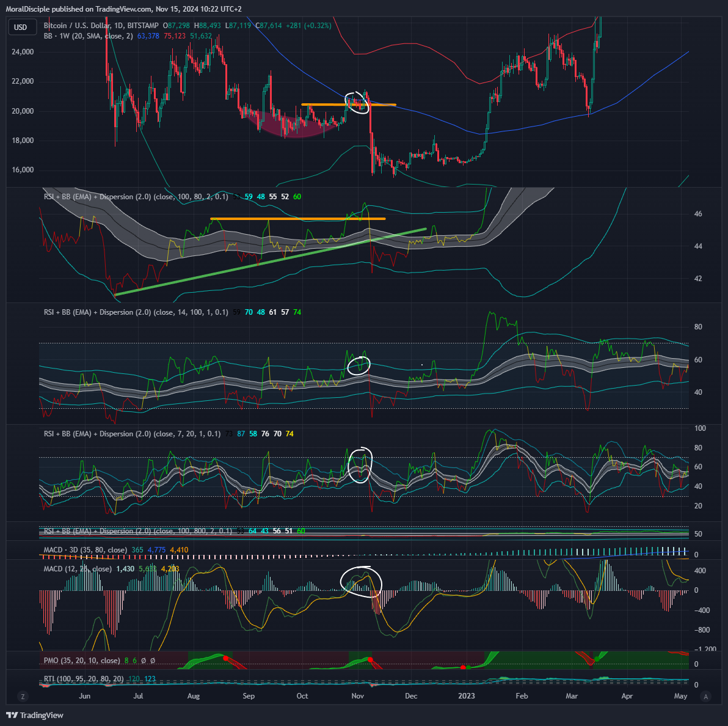Click the Aug label on time axis
The height and width of the screenshot is (726, 728).
pyautogui.click(x=193, y=696)
